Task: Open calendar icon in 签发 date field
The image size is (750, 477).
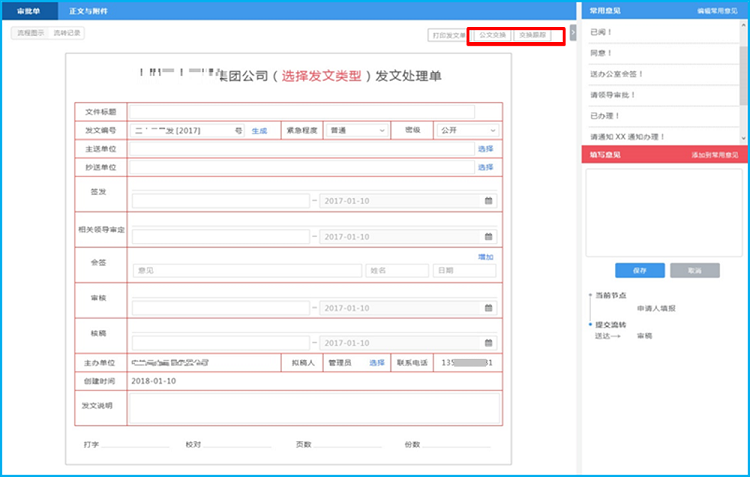Action: tap(488, 201)
